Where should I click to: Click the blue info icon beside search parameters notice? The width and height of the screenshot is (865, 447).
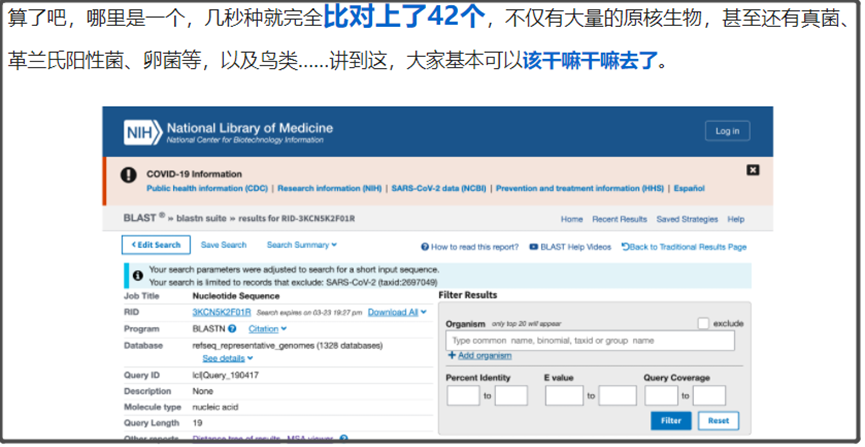(138, 275)
